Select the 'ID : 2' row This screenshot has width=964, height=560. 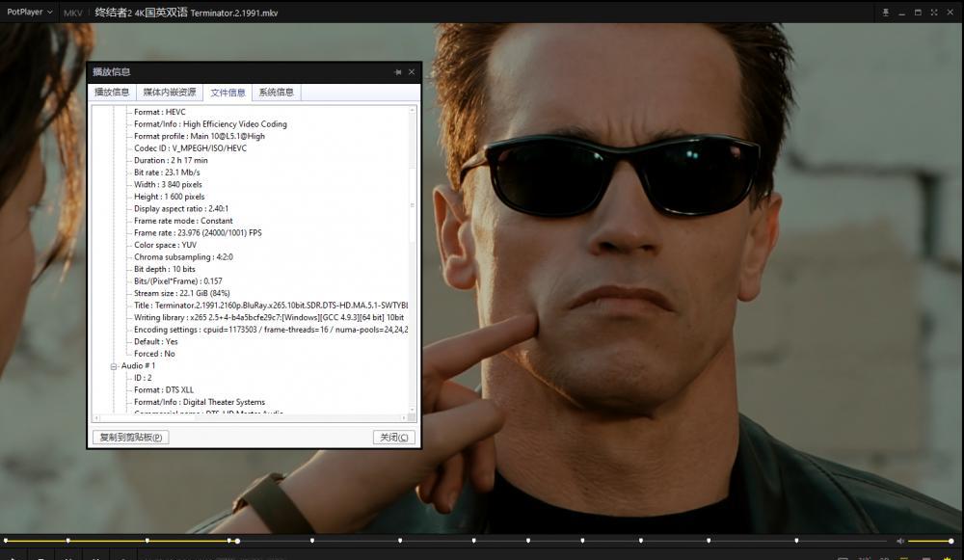(143, 378)
